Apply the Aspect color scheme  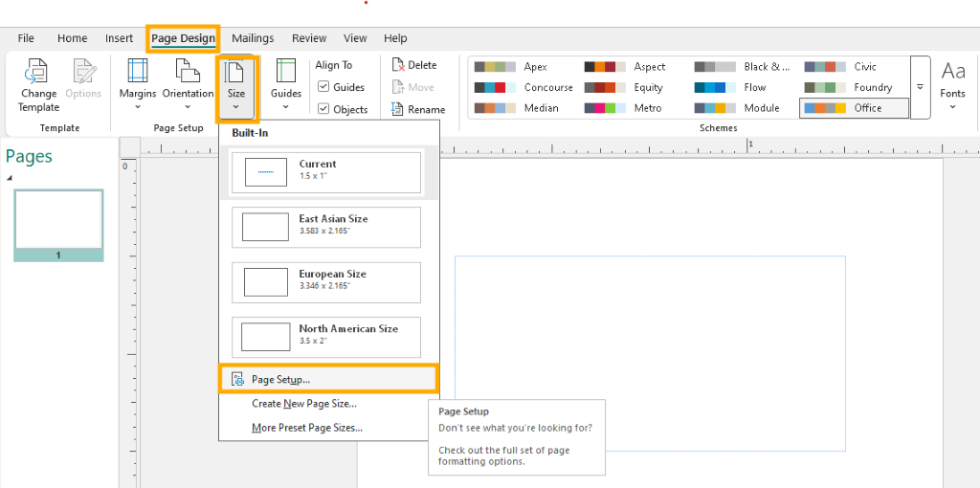[x=634, y=67]
